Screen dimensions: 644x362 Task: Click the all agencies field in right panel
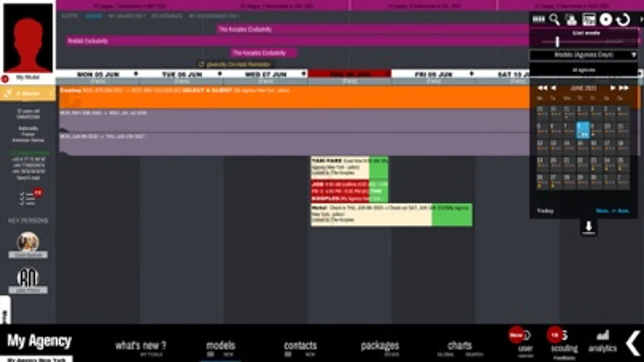(583, 70)
